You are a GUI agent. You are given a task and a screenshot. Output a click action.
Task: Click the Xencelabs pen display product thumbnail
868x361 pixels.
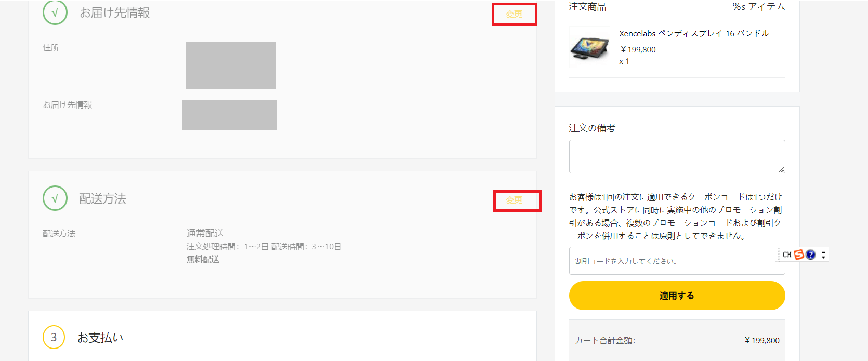click(x=589, y=48)
